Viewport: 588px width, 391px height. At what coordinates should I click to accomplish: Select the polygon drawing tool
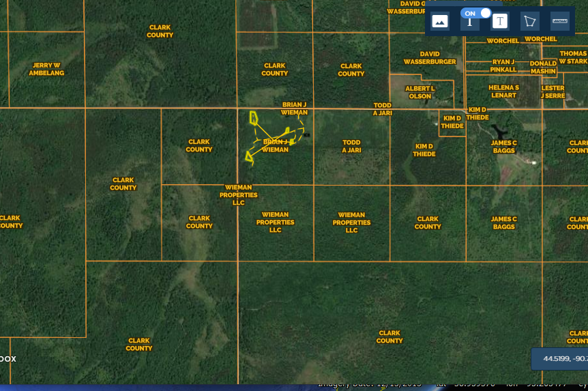tap(529, 21)
